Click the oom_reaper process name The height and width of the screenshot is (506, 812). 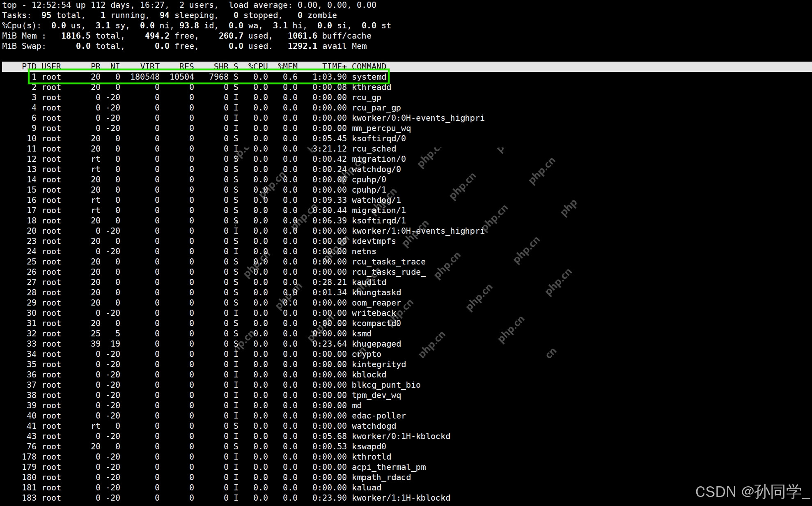376,303
